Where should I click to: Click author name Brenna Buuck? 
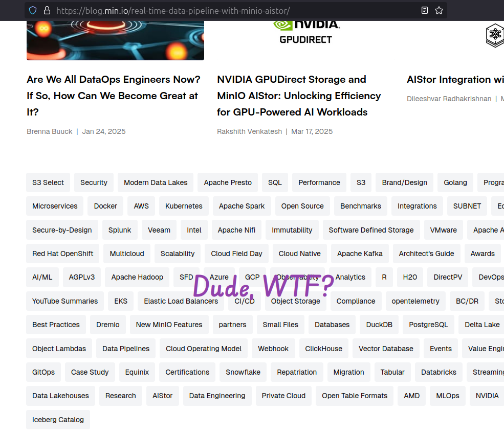point(50,131)
